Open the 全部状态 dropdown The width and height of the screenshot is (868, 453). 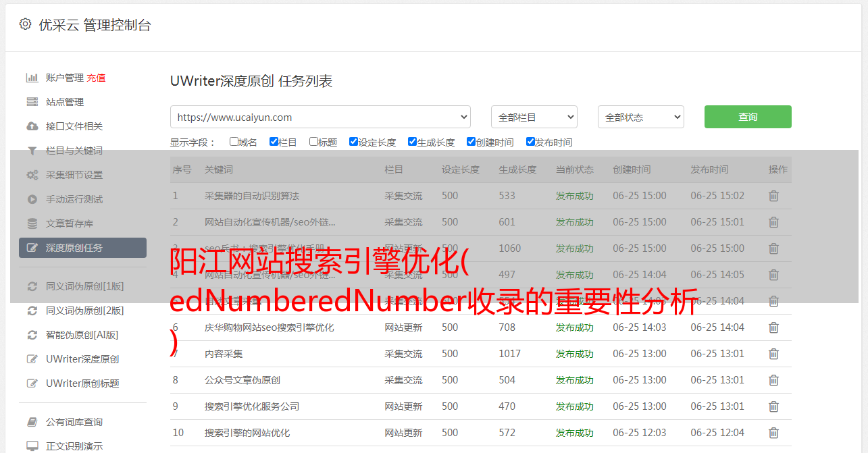click(640, 117)
